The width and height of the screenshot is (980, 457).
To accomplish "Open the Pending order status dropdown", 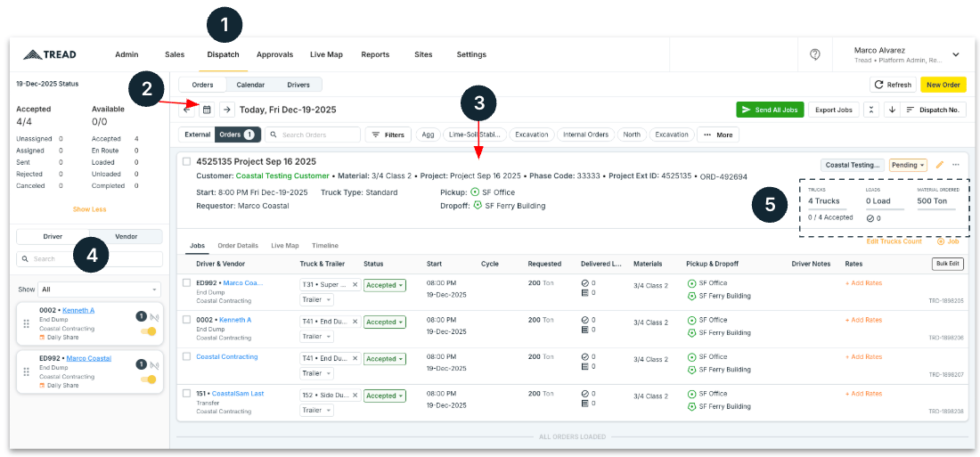I will tap(908, 165).
